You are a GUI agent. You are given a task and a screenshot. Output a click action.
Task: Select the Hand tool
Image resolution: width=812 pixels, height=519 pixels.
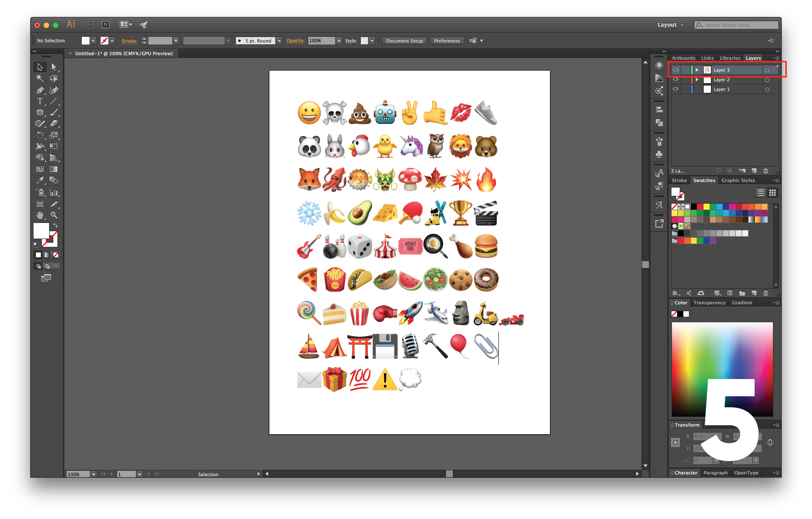click(x=40, y=215)
